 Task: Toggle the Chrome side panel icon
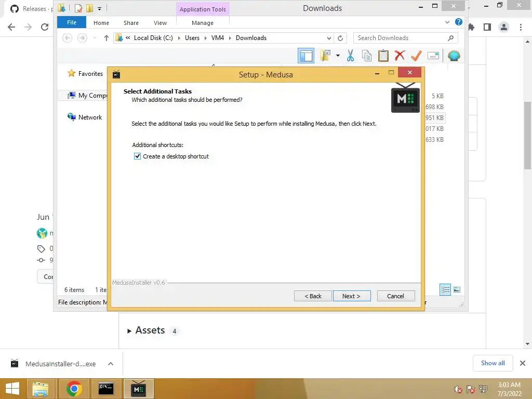[487, 27]
